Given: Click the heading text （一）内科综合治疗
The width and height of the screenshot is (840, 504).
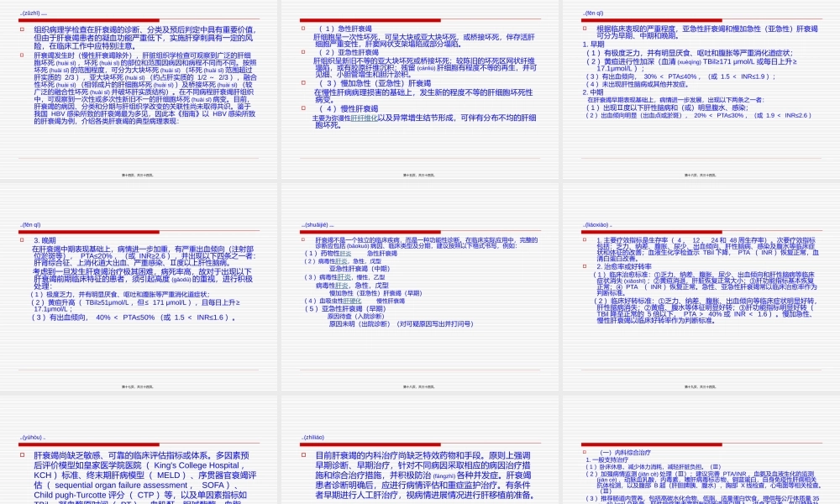Looking at the screenshot, I should [x=623, y=453].
